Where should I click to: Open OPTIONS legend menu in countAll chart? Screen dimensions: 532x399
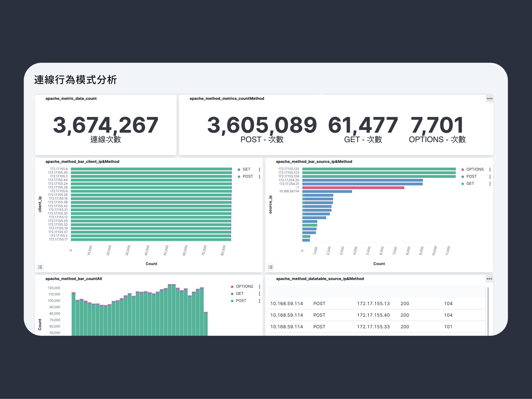260,287
